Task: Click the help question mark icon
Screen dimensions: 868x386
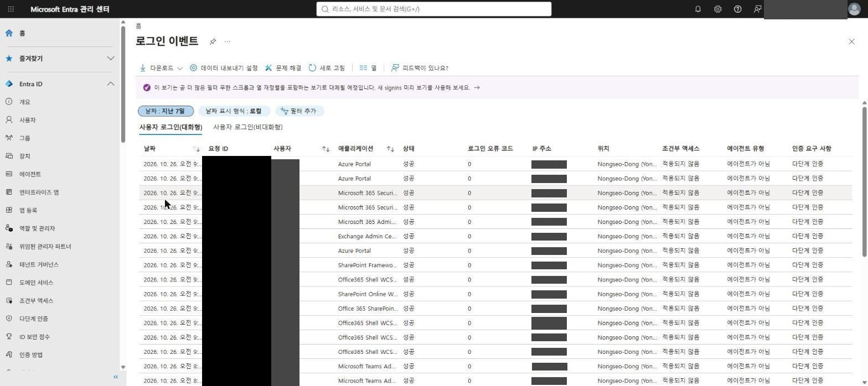Action: [x=737, y=9]
